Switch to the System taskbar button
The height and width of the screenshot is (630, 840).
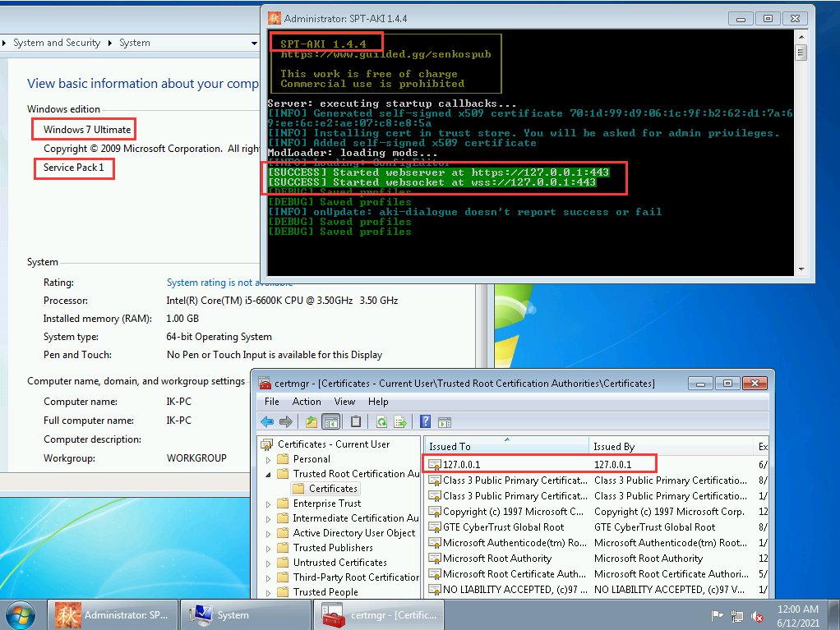tap(246, 615)
